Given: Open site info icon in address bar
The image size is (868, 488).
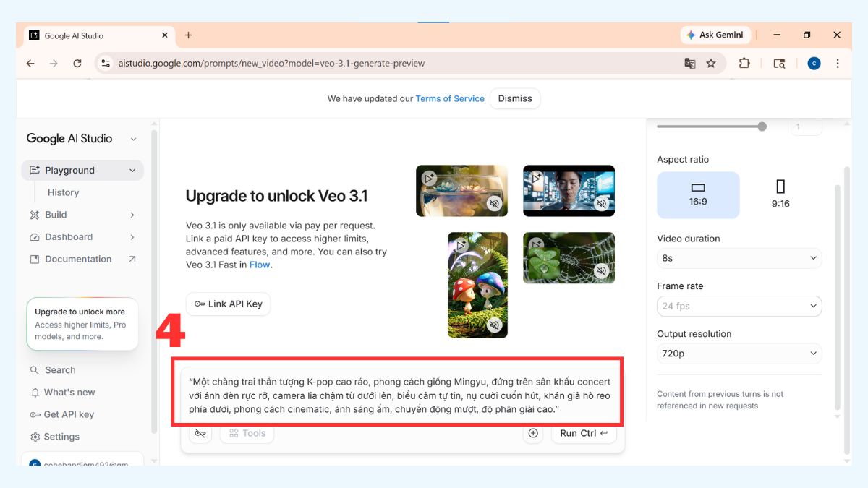Looking at the screenshot, I should tap(106, 64).
